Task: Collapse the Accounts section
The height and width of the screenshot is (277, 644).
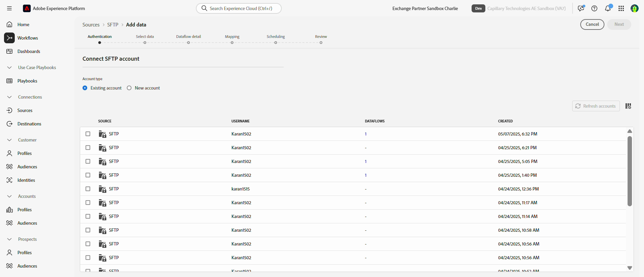Action: click(9, 196)
